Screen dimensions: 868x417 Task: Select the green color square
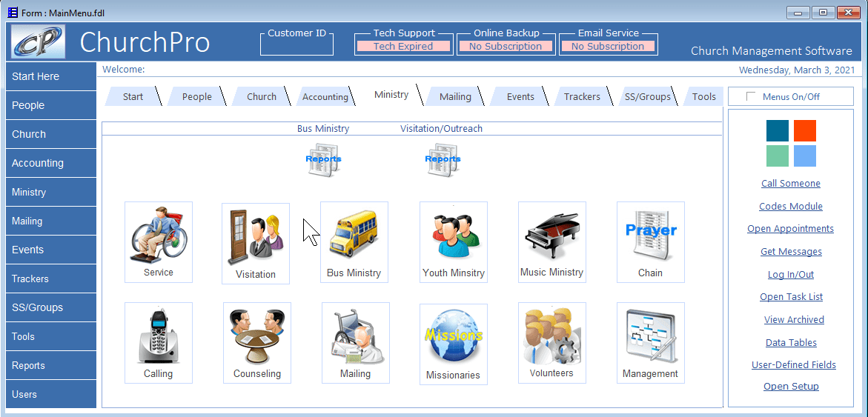[778, 156]
